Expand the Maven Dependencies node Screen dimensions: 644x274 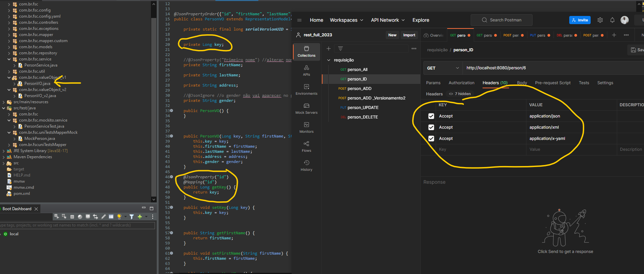(x=4, y=157)
